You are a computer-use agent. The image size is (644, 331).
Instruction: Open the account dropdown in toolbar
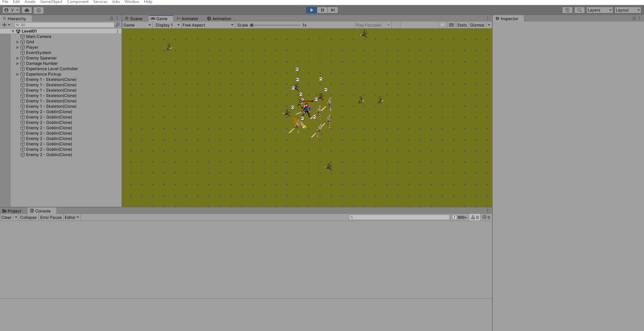coord(11,10)
